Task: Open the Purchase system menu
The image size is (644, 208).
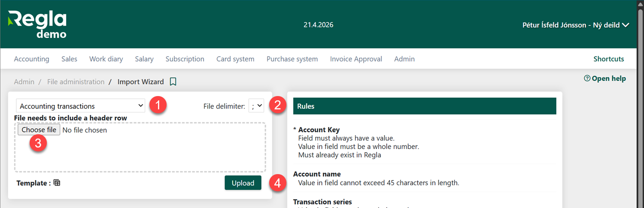Action: point(292,59)
